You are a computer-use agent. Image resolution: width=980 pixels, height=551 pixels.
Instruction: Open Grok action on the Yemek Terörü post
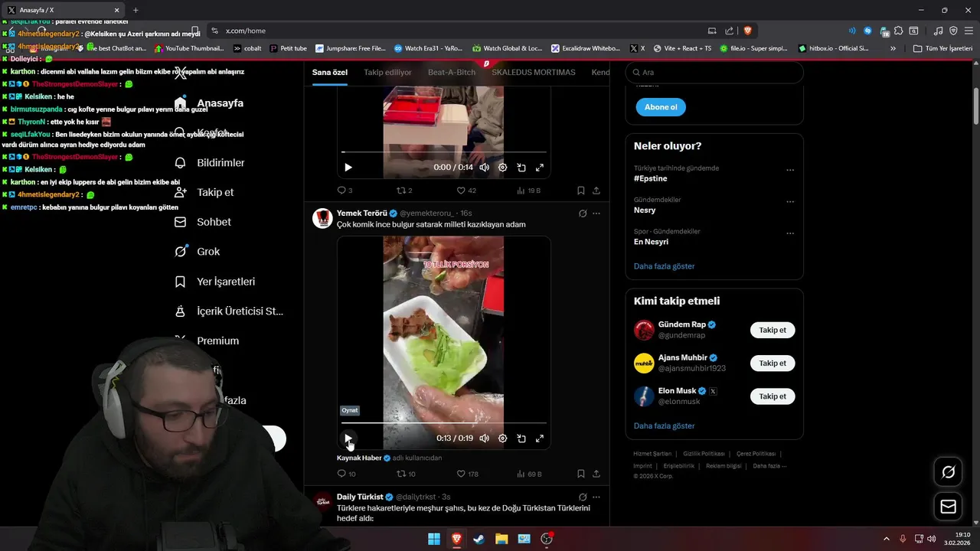point(583,214)
